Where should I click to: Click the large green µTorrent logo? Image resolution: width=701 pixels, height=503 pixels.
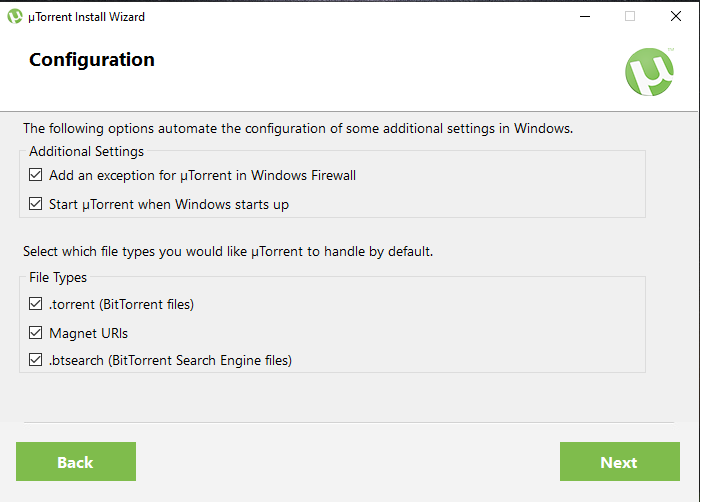649,72
